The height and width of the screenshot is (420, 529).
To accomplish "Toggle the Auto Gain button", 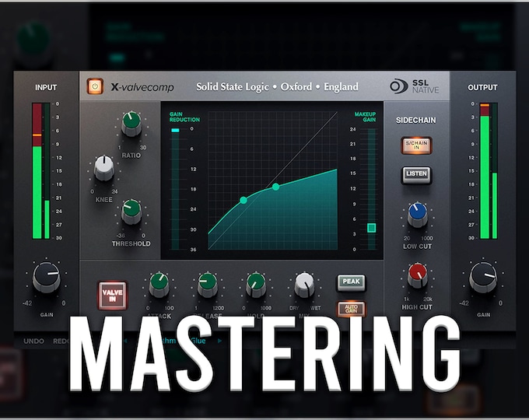I will (351, 309).
